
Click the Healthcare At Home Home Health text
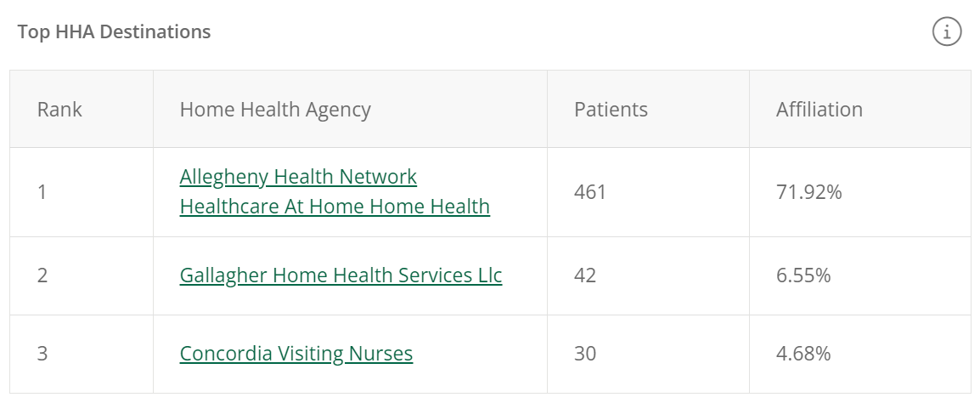[335, 207]
